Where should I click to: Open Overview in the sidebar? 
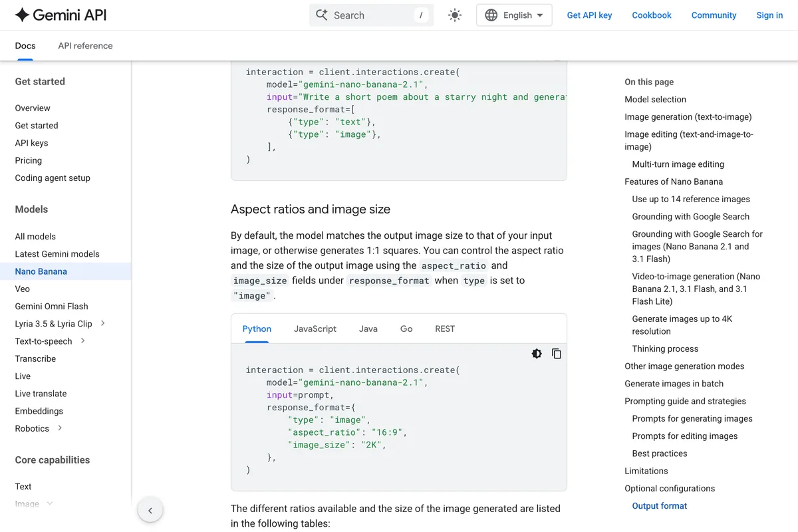(x=33, y=108)
